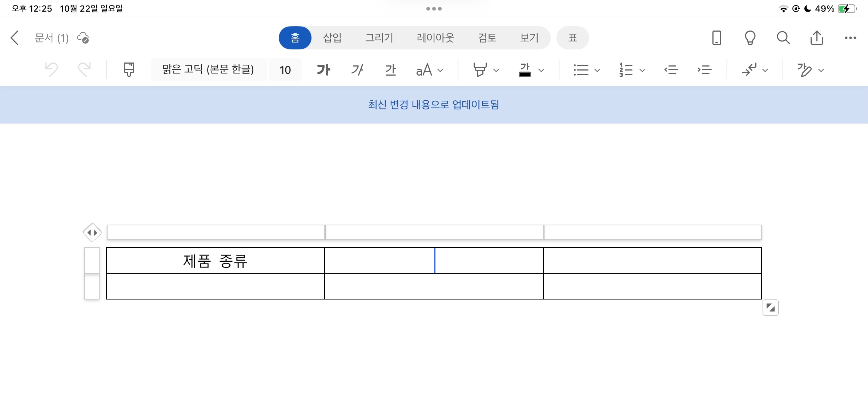Open the 레이아웃 tab
Screen dimensions: 868x398
pyautogui.click(x=435, y=38)
